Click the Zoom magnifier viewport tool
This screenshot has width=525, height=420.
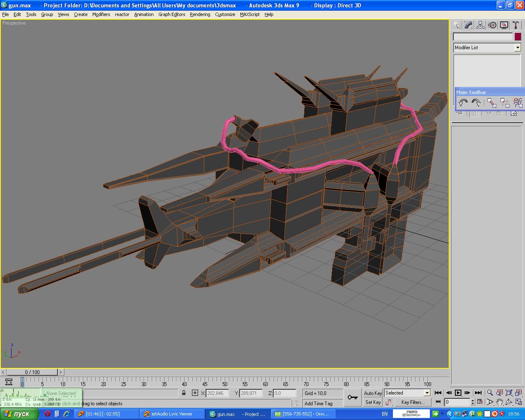(490, 393)
